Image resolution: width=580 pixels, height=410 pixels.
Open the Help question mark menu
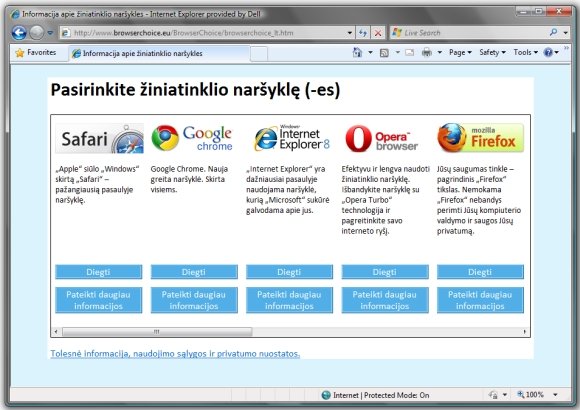coord(551,53)
